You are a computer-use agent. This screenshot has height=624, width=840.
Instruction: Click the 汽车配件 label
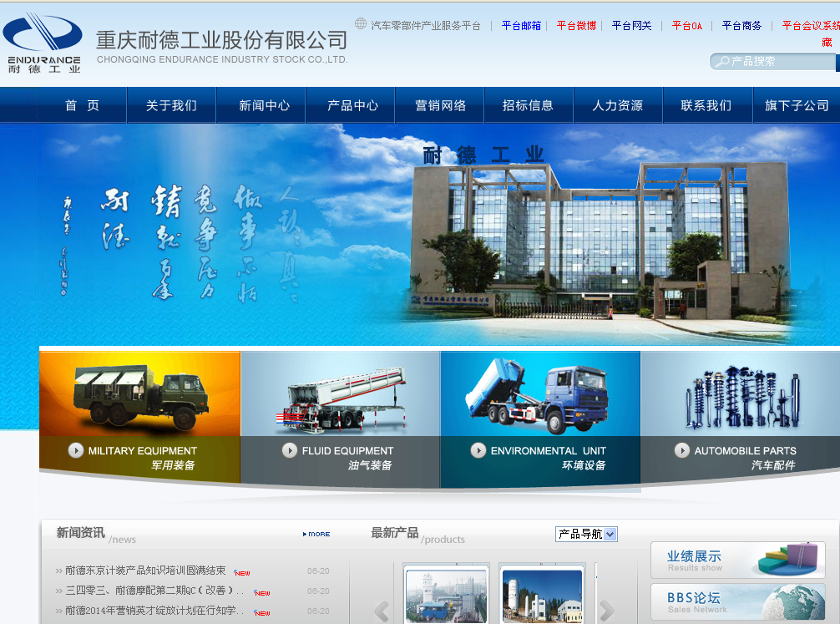coord(773,464)
